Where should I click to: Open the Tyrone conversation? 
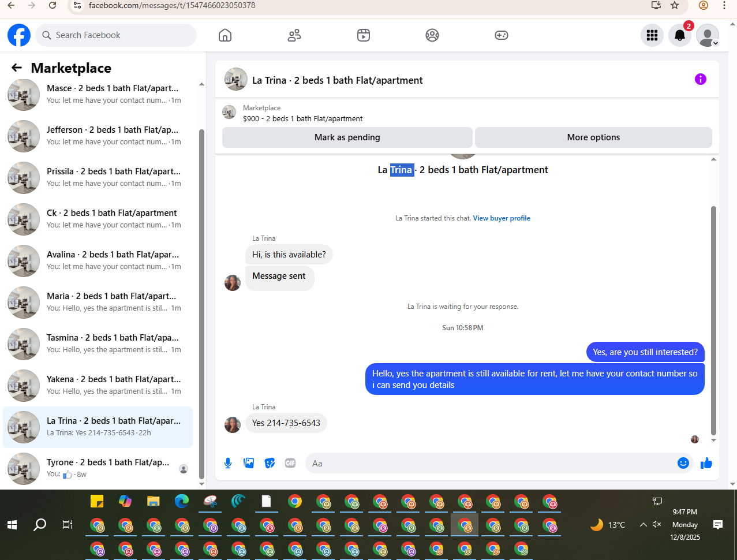click(x=98, y=468)
